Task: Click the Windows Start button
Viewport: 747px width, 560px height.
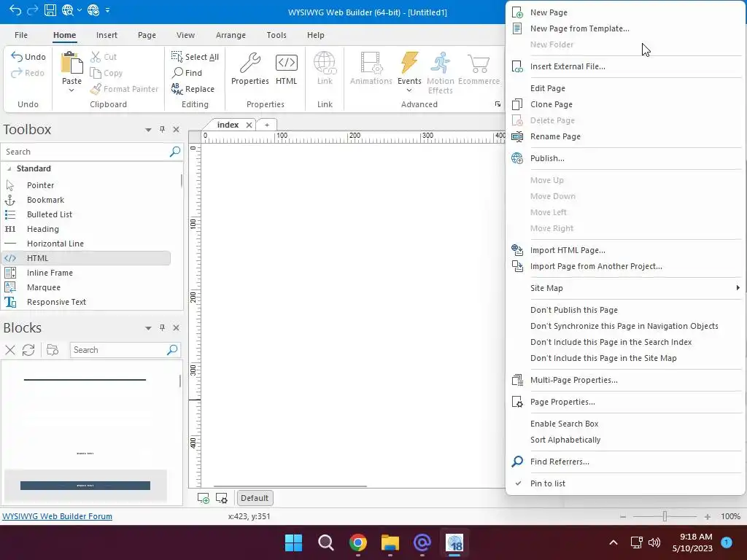Action: pyautogui.click(x=293, y=542)
